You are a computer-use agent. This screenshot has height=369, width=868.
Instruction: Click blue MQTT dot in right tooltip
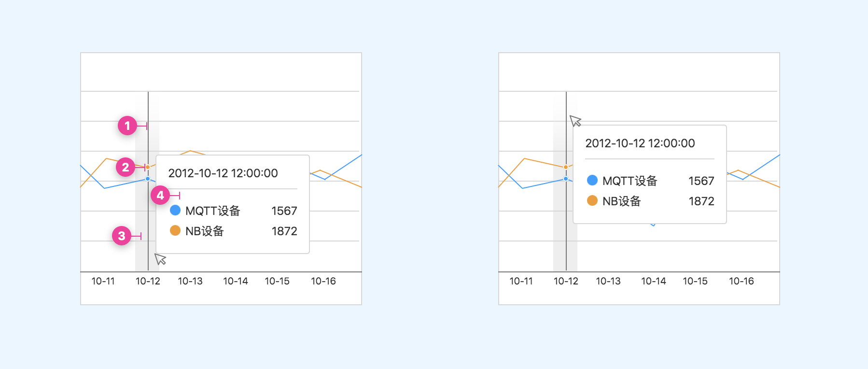point(592,180)
